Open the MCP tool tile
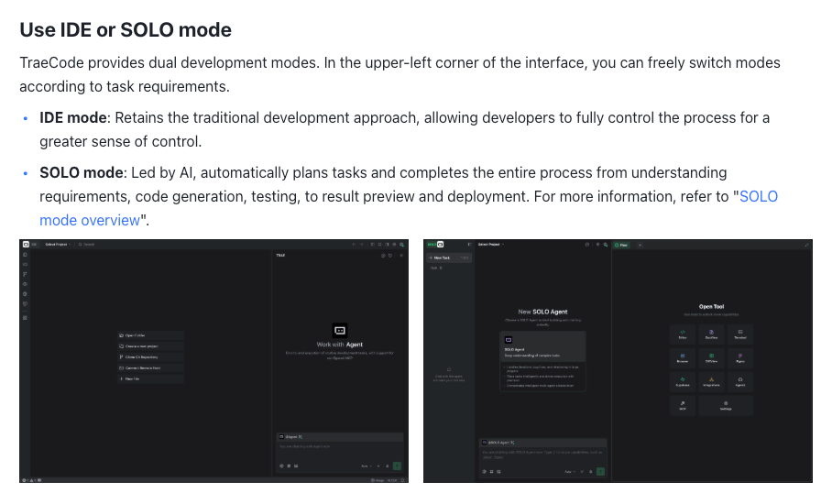This screenshot has width=832, height=504. [683, 406]
